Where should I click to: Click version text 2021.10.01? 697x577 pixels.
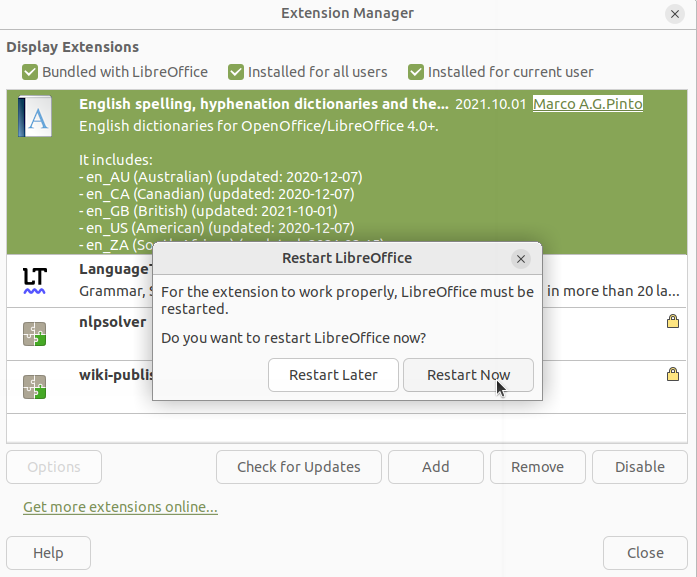pos(491,104)
